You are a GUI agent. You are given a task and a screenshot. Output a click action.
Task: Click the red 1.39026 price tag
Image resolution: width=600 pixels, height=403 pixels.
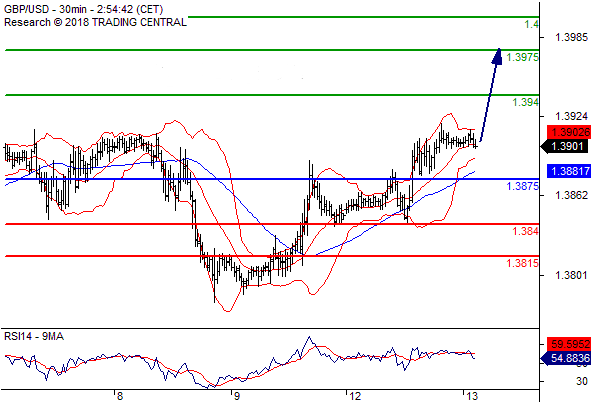coord(569,132)
